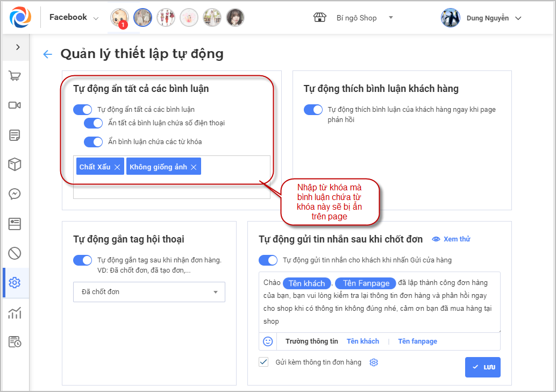
Task: Insert the Tên khách field link
Action: [363, 341]
